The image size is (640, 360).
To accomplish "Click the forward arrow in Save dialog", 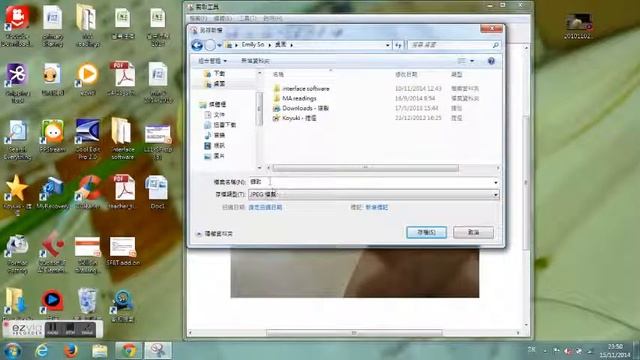I will click(x=210, y=45).
